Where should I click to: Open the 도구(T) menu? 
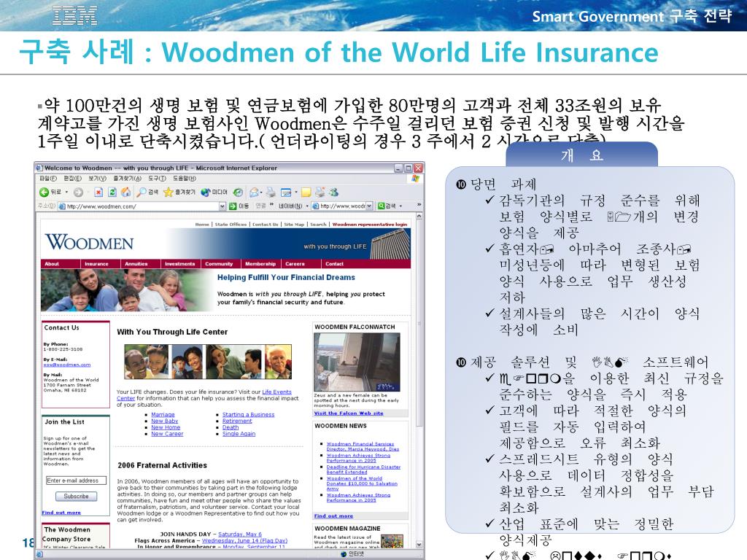click(157, 179)
